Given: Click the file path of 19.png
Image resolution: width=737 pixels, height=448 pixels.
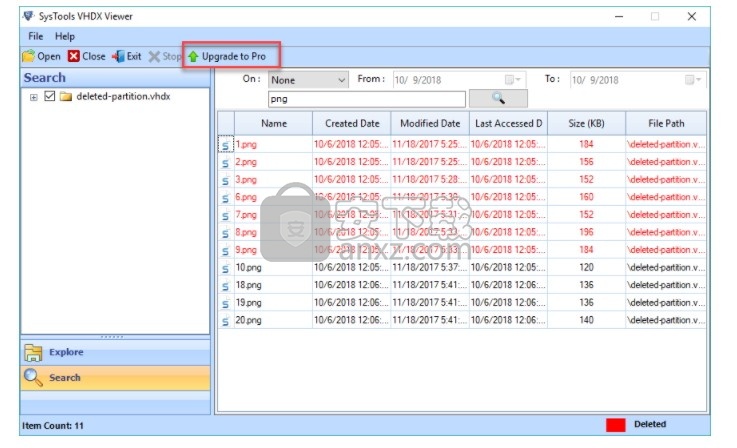Looking at the screenshot, I should pyautogui.click(x=666, y=303).
